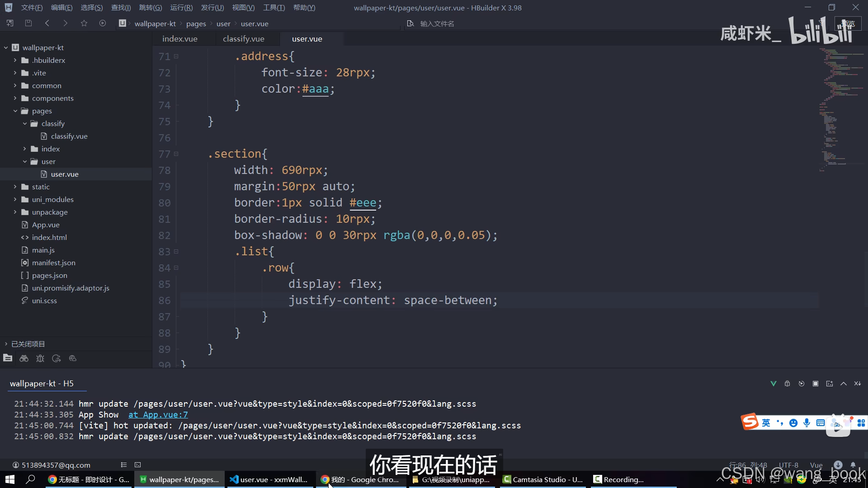Open the terminal icon in status bar
This screenshot has width=868, height=488.
pos(138,465)
